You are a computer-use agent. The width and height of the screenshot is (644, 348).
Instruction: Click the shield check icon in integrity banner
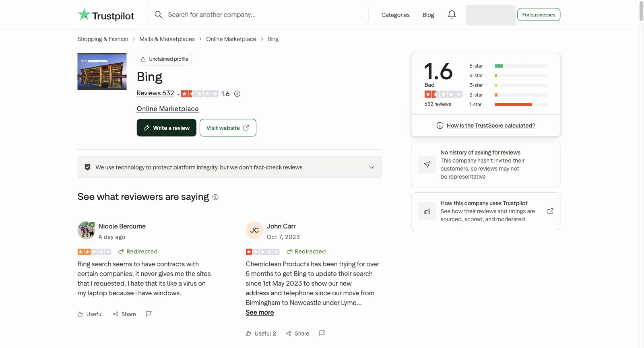pos(87,167)
